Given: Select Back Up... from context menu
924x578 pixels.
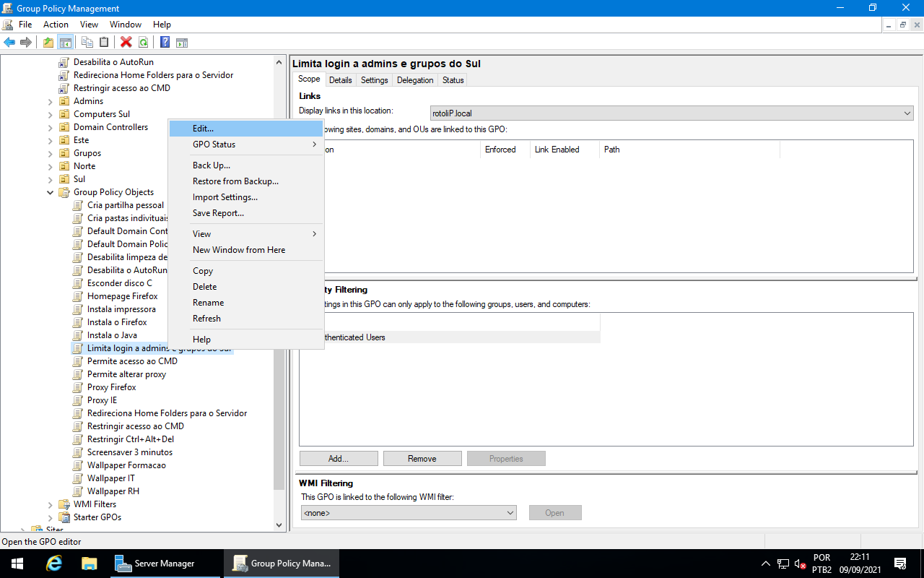Looking at the screenshot, I should (x=211, y=165).
